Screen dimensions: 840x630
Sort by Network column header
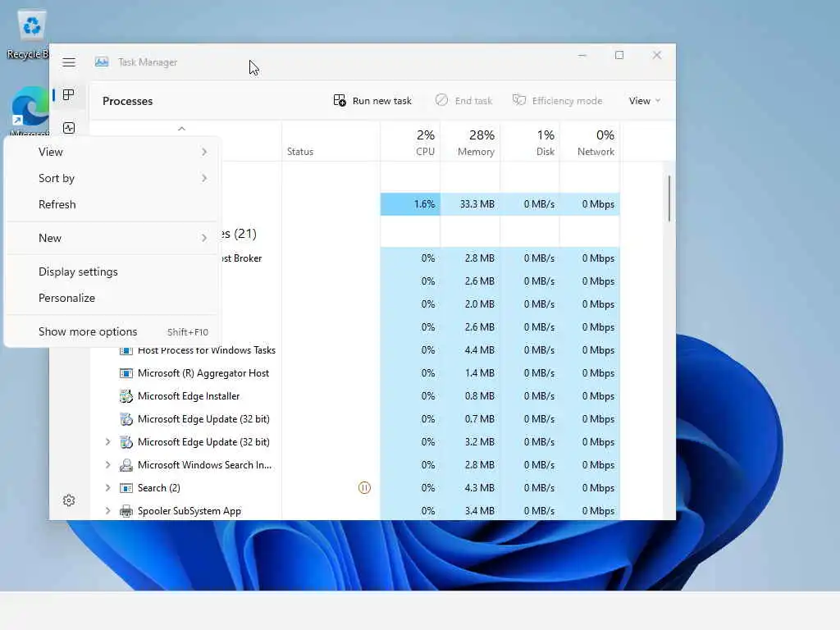590,142
